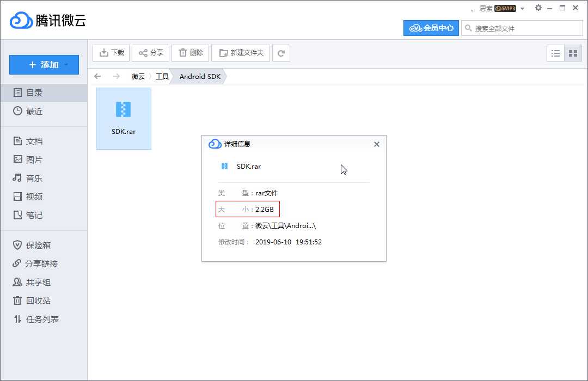Click the 分享 share toolbar button
Screen dimensions: 588x381
click(x=151, y=53)
